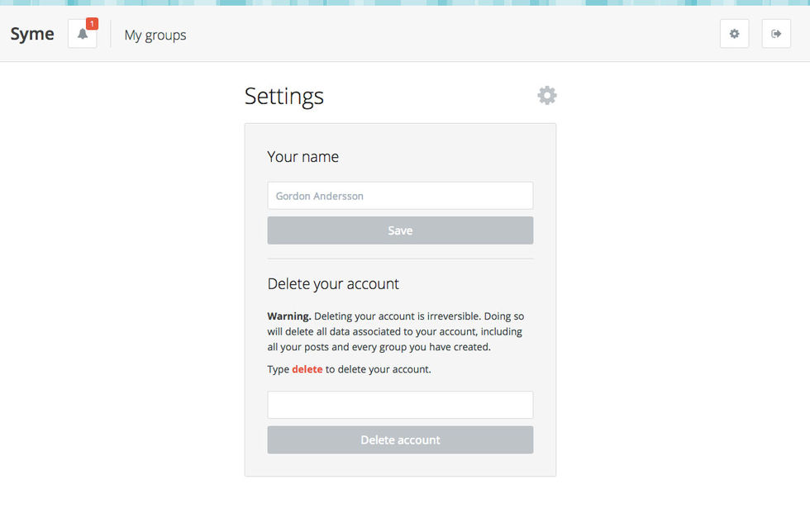Click the Settings page heading
This screenshot has height=532, width=810.
click(x=284, y=97)
